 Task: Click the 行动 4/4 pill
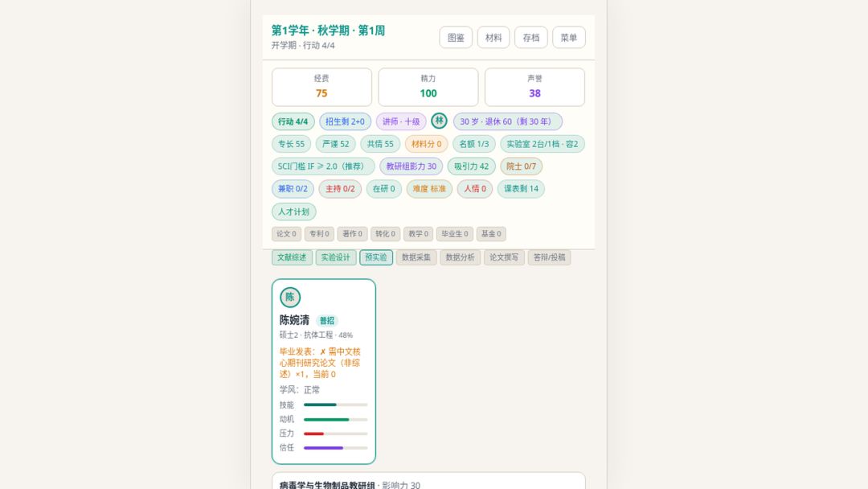click(x=293, y=121)
